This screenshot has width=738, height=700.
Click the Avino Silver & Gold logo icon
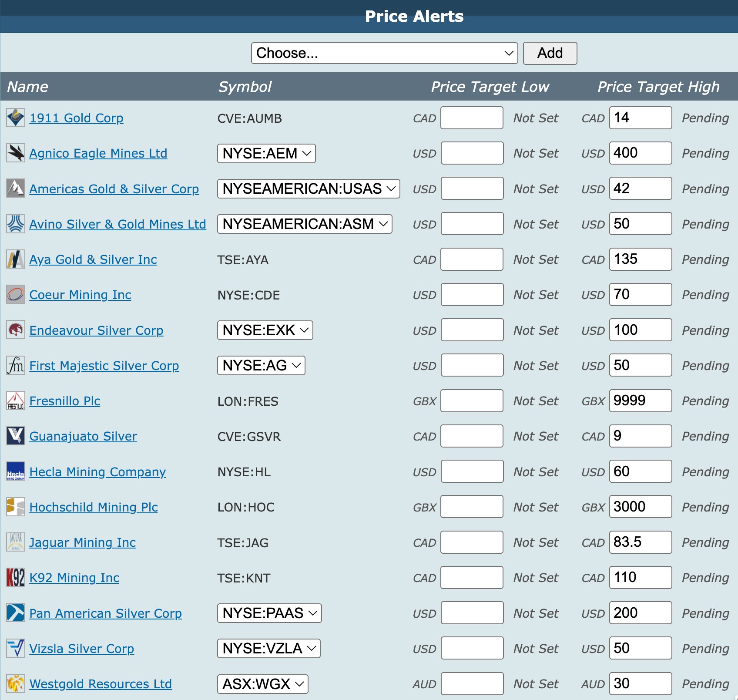16,224
